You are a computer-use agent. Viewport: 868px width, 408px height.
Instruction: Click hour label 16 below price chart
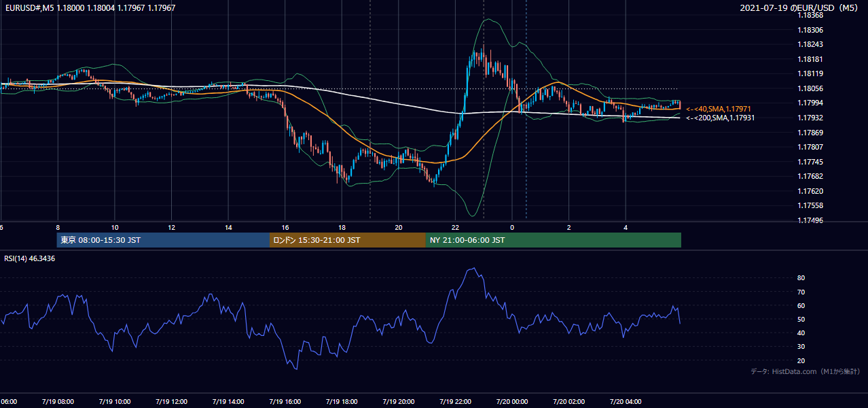(x=285, y=228)
